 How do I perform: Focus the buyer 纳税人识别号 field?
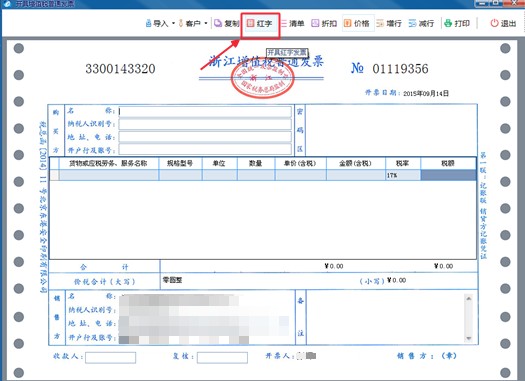point(205,124)
